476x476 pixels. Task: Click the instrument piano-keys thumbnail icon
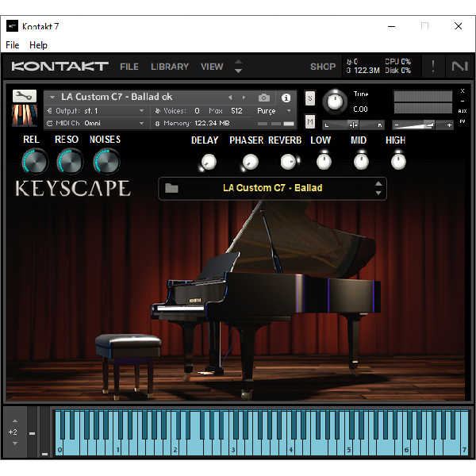coord(25,115)
